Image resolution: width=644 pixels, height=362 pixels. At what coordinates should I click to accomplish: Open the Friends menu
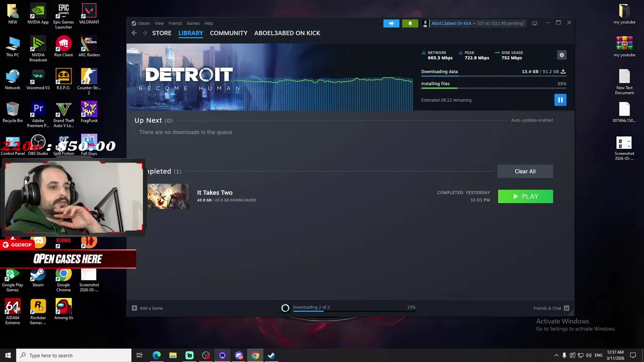point(175,23)
